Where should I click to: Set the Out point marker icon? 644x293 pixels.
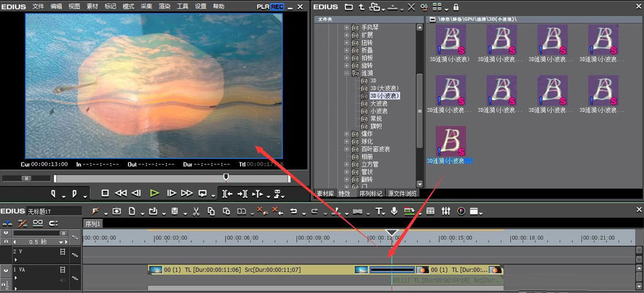(74, 193)
